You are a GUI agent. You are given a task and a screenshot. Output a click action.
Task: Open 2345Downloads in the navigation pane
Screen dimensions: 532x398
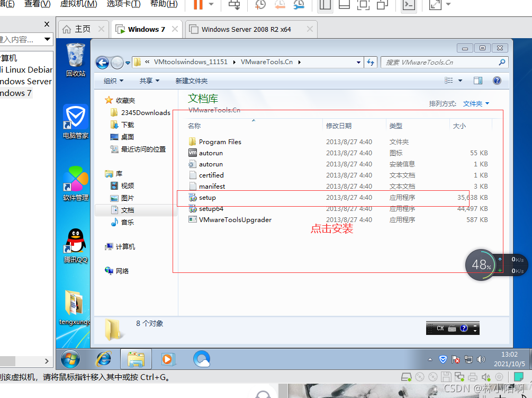point(140,113)
